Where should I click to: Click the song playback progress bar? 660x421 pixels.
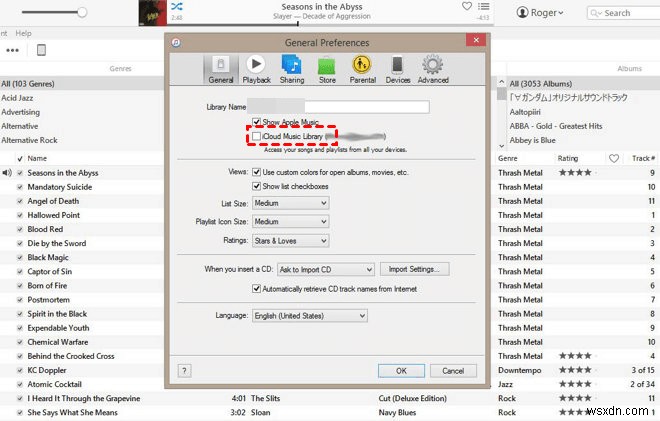(330, 24)
